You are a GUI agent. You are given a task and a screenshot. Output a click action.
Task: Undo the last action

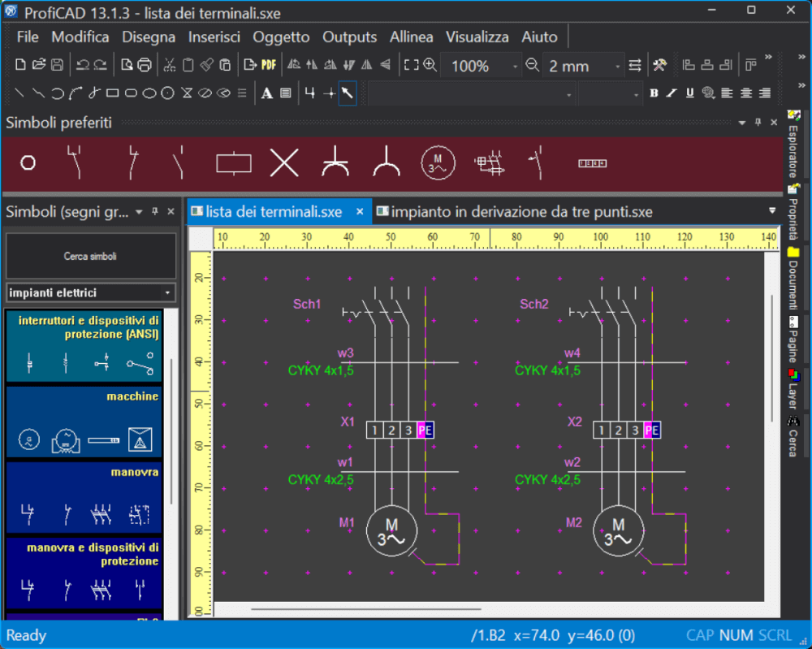click(82, 65)
